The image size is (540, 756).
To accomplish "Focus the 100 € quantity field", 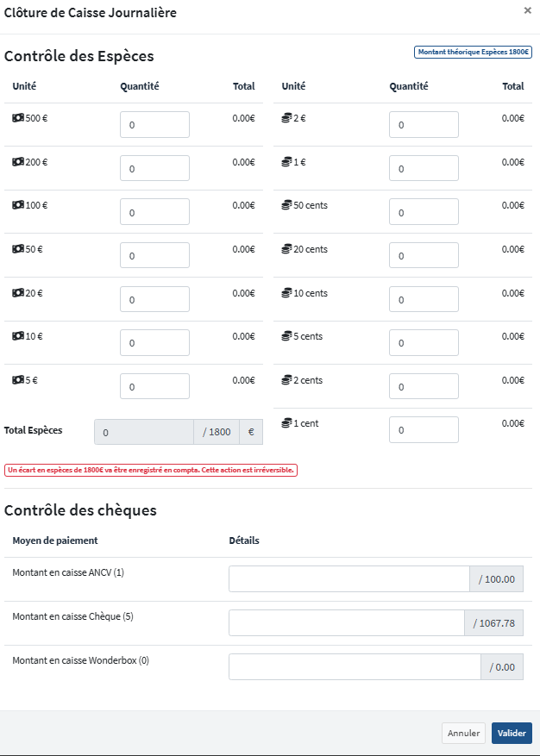I will 154,212.
